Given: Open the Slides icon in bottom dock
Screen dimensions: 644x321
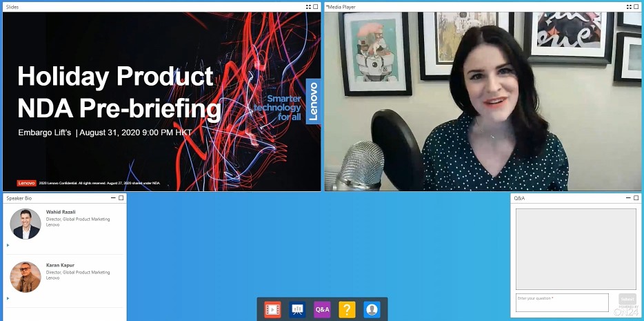Looking at the screenshot, I should 297,309.
